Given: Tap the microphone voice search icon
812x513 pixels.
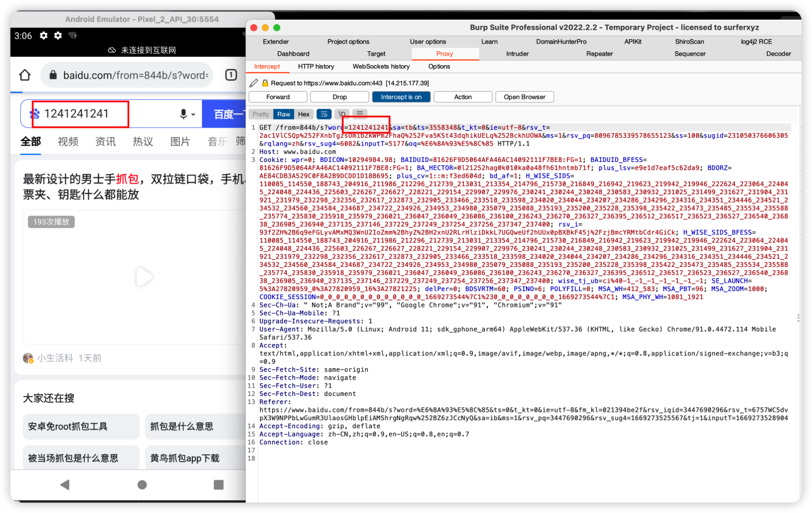Looking at the screenshot, I should point(184,114).
